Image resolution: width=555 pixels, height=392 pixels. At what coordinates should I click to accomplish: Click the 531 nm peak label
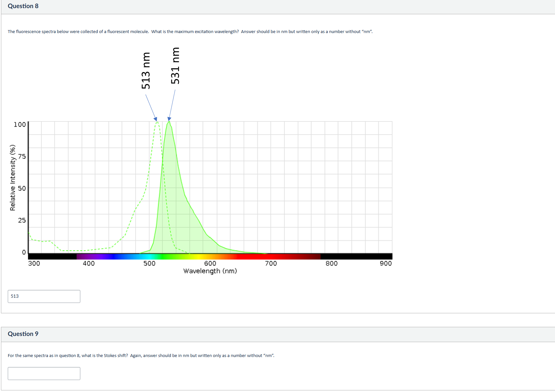tap(176, 65)
